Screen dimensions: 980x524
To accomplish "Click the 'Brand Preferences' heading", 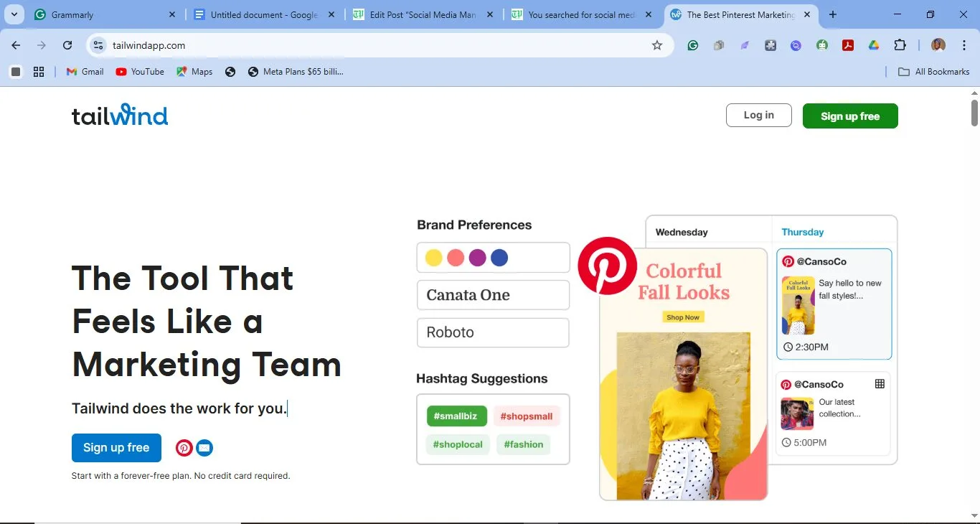I will [x=474, y=225].
